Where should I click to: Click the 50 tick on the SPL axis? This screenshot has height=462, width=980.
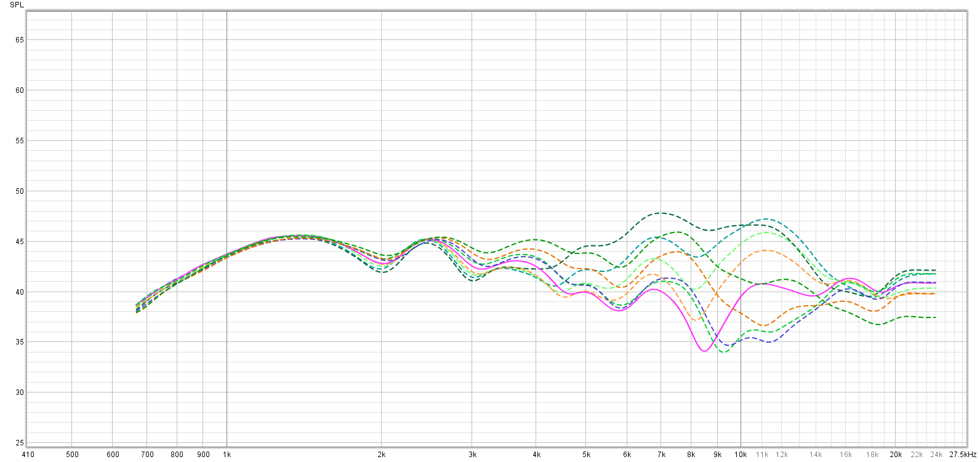point(20,191)
